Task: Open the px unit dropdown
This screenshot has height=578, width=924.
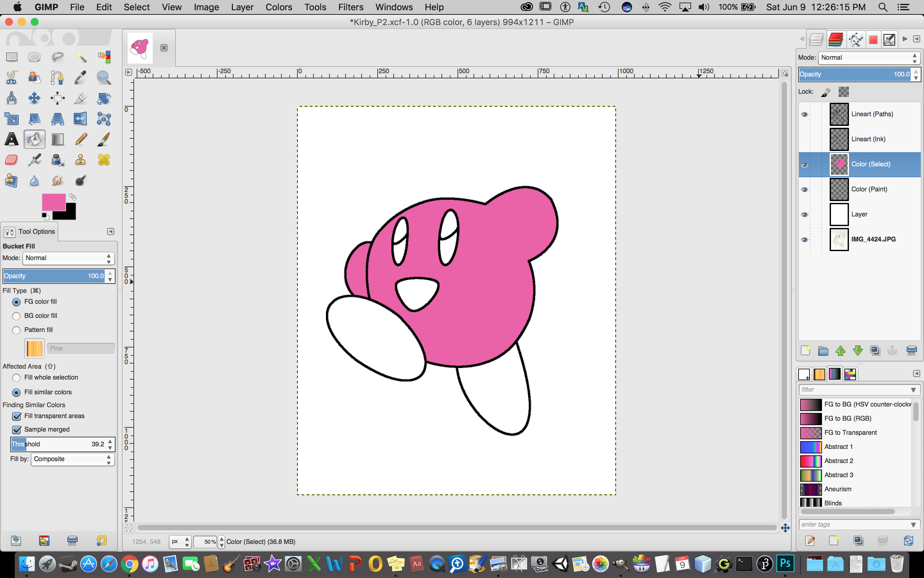Action: pyautogui.click(x=180, y=542)
